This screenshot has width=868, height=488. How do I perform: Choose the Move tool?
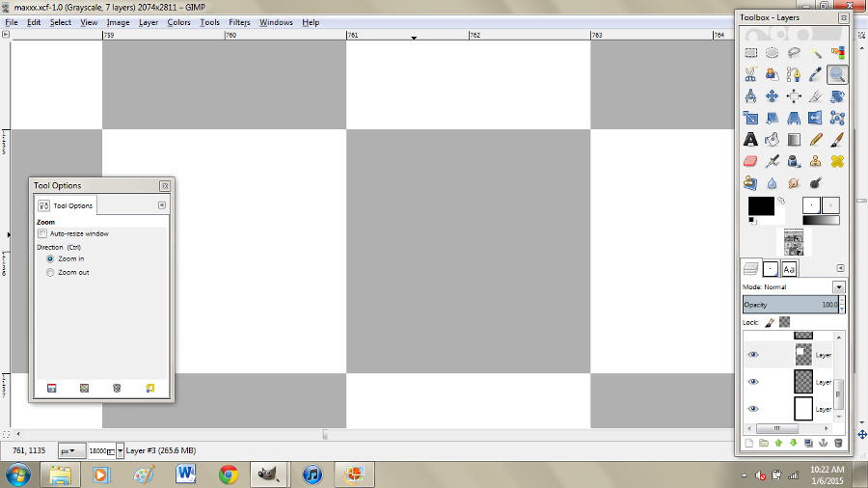773,96
